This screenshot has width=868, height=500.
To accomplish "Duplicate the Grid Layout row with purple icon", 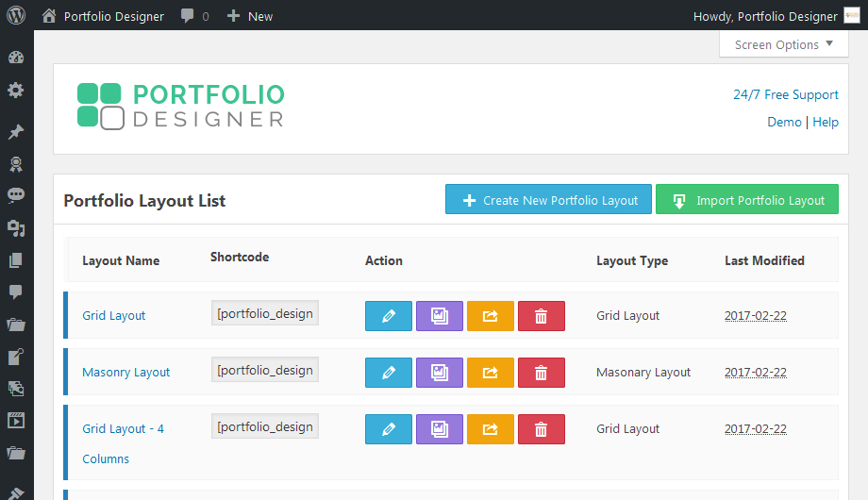I will 440,316.
